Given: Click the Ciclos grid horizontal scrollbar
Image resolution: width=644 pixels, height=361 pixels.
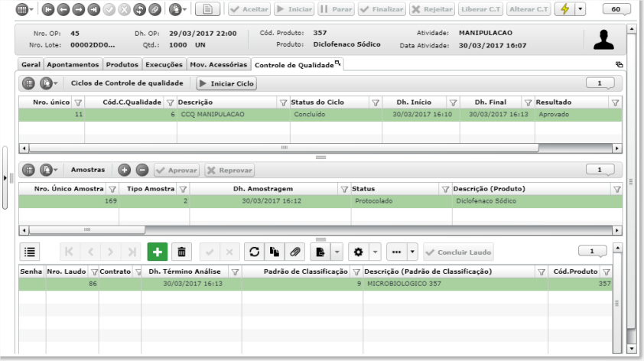Looking at the screenshot, I should [284, 148].
